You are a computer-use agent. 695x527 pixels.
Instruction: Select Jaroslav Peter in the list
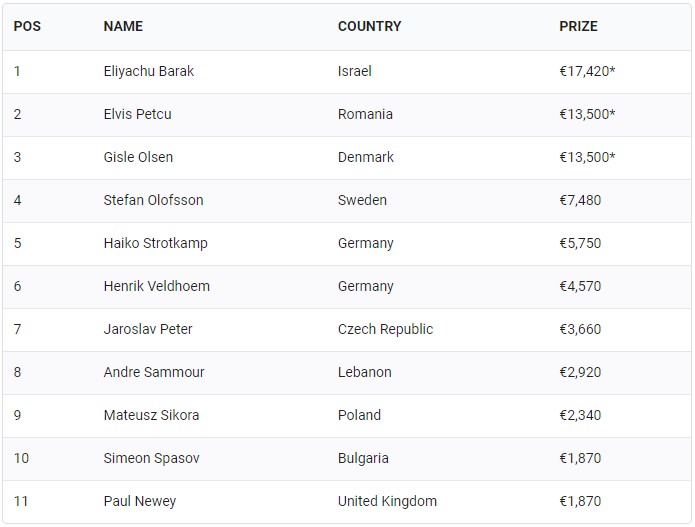[148, 329]
